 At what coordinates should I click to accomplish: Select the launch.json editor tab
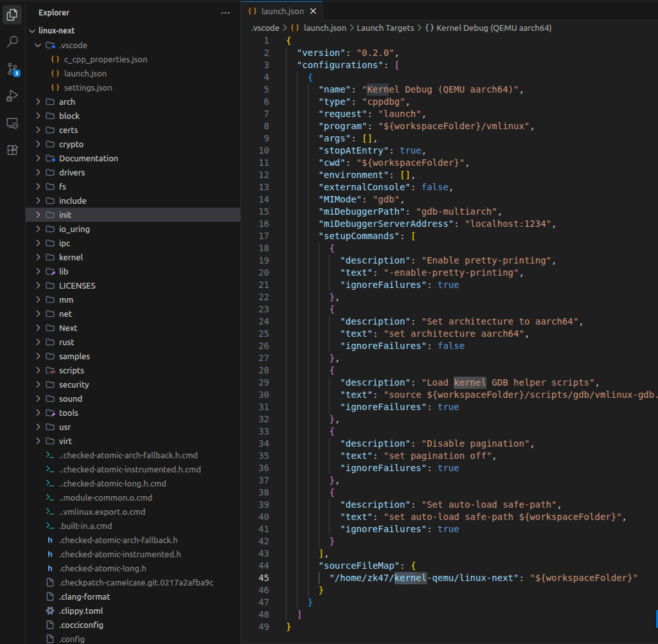click(278, 12)
